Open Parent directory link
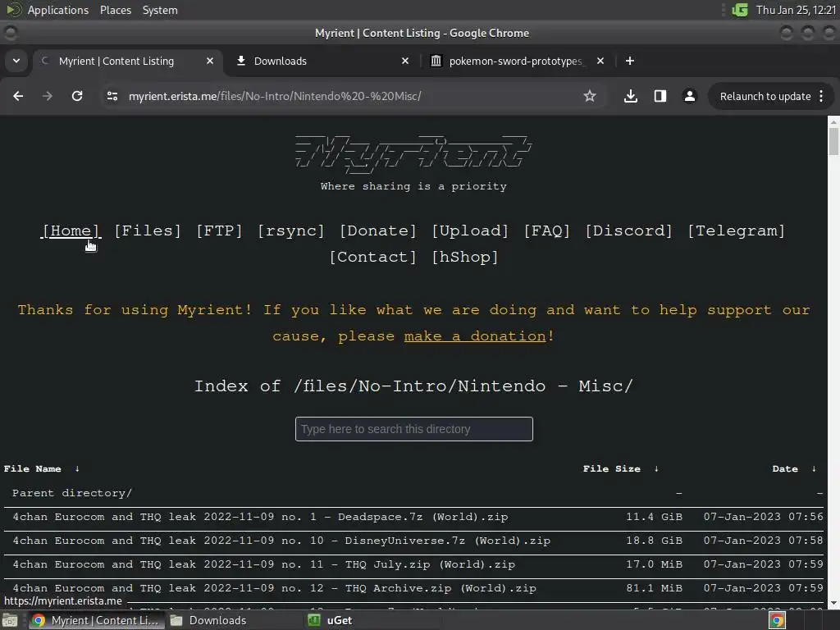Screen dimensions: 840x630 [72, 493]
